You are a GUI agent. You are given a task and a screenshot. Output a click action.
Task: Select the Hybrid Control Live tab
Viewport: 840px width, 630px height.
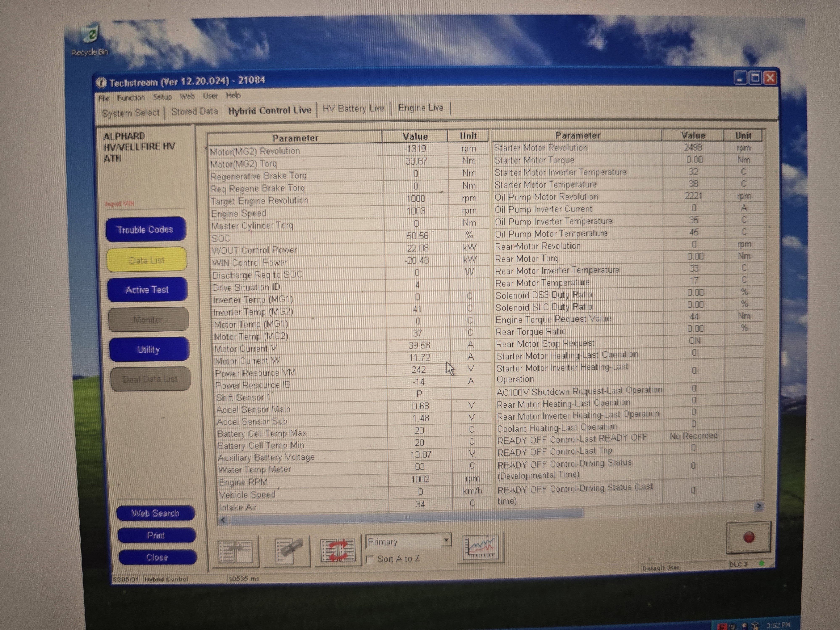[270, 110]
